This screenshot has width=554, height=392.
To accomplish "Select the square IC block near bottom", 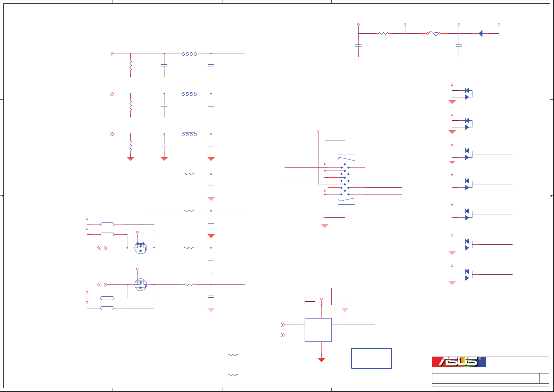I will 318,330.
